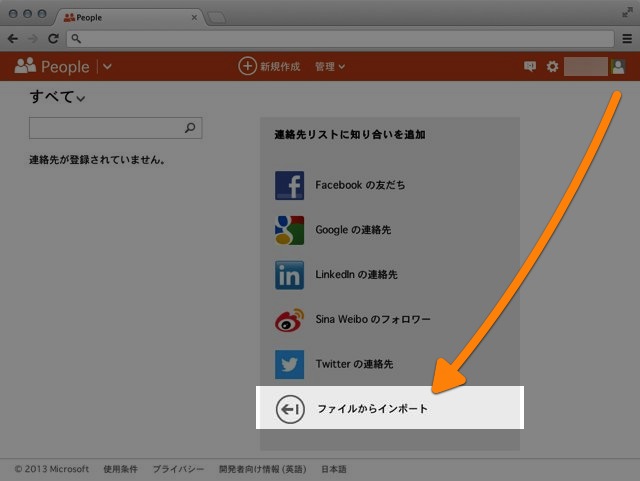Open 開発者向け情報 (英語) footer link
640x481 pixels.
[262, 469]
